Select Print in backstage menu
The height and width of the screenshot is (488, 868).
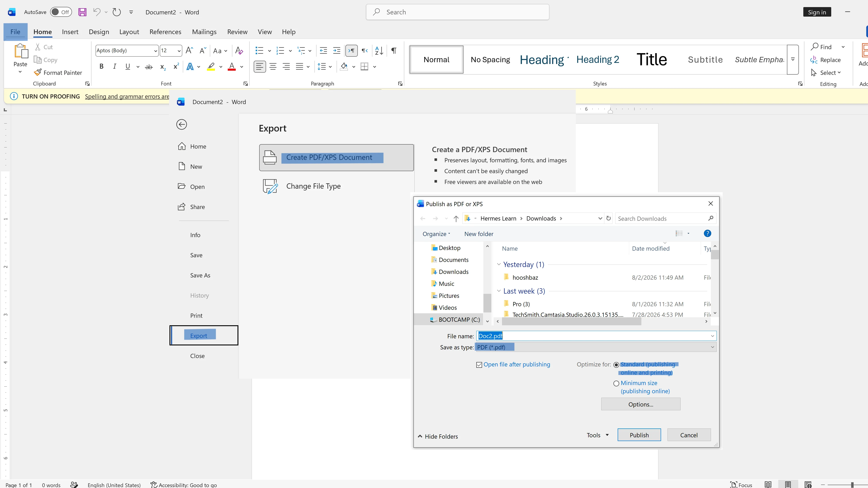[x=196, y=316]
